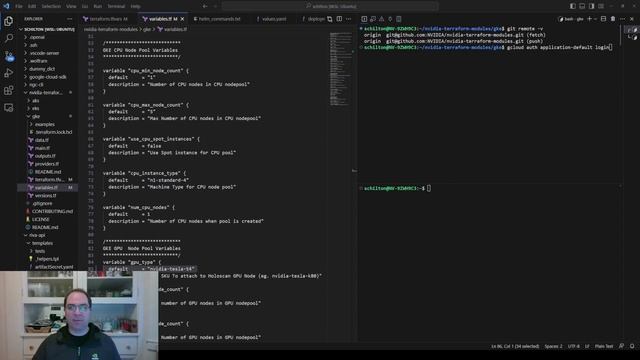Open customize layout icon
Viewport: 640px width, 360px height.
tap(601, 6)
